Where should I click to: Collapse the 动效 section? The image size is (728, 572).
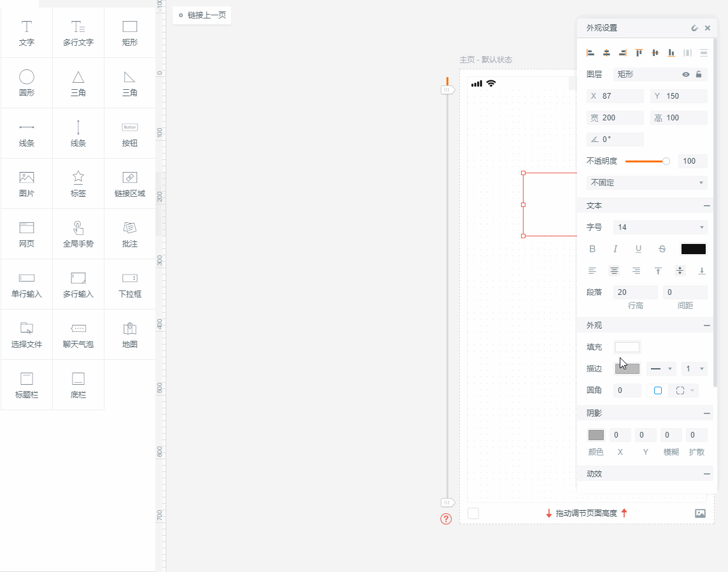[706, 474]
